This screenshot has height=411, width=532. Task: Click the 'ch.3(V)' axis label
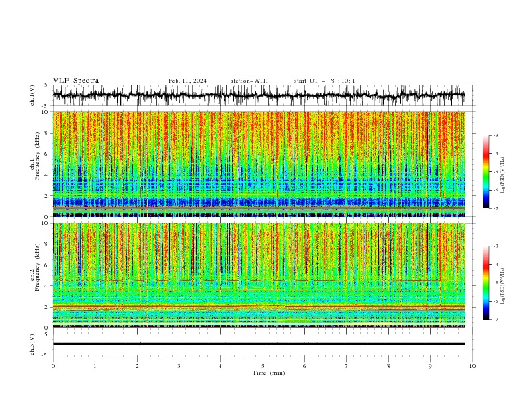pos(32,345)
